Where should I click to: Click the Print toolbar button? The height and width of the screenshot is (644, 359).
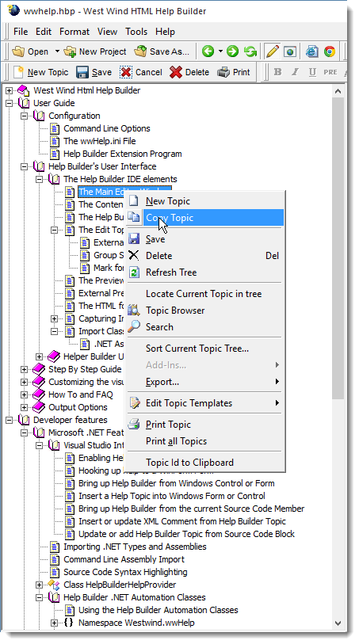233,72
